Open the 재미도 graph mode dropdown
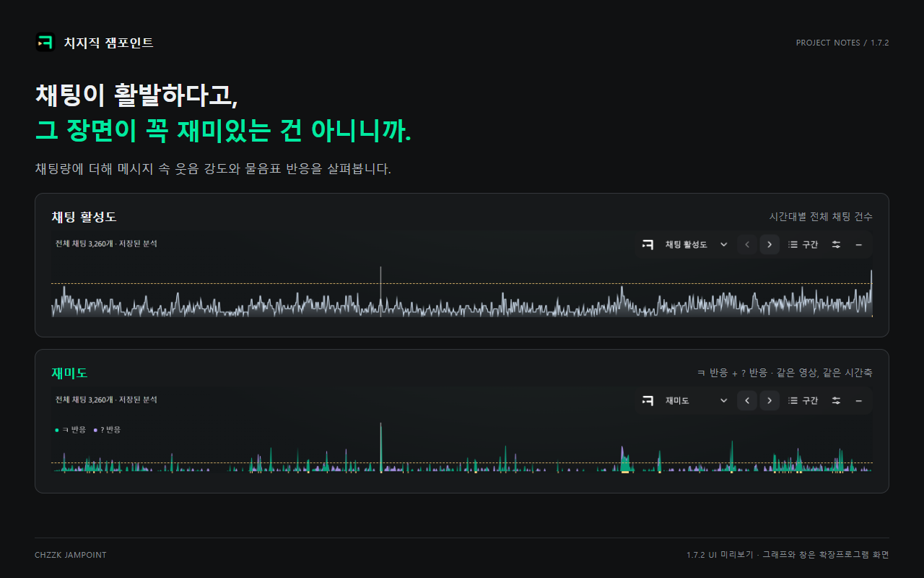924x578 pixels. [696, 401]
